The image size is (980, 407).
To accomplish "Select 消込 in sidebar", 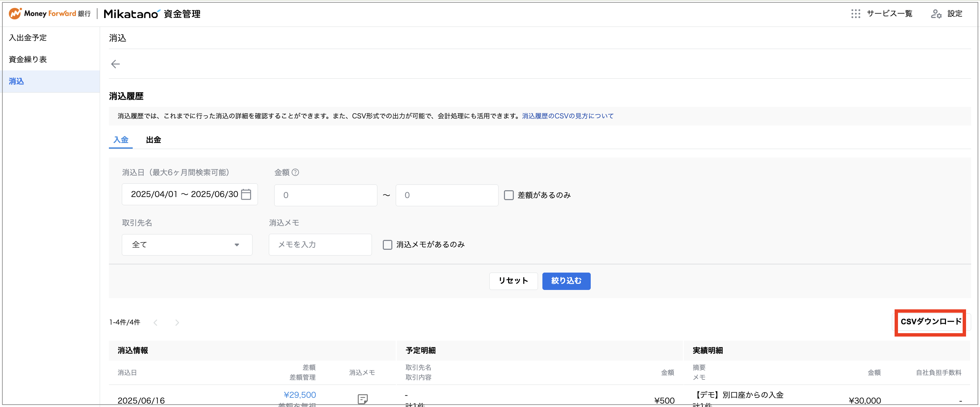I will (51, 81).
